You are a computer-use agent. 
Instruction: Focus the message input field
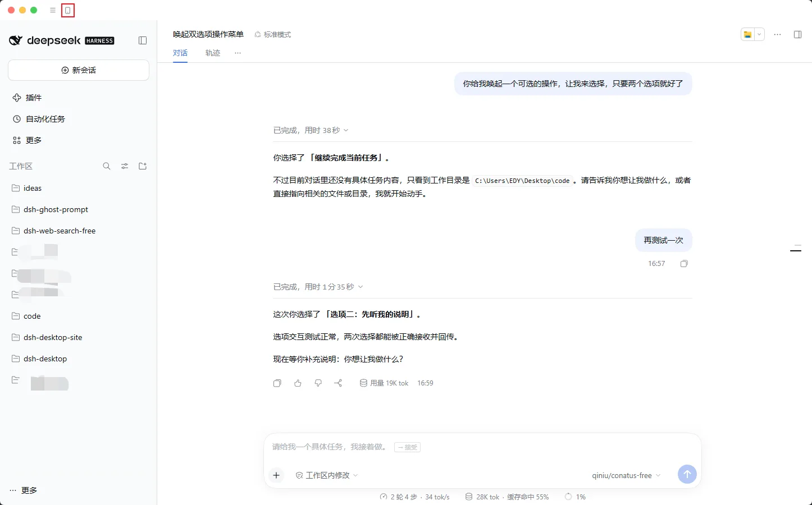[483, 447]
